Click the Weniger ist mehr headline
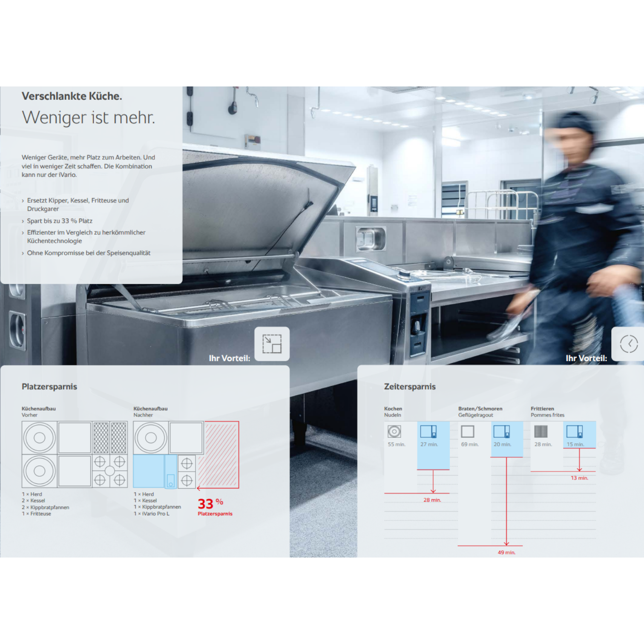Image resolution: width=644 pixels, height=644 pixels. 89,118
